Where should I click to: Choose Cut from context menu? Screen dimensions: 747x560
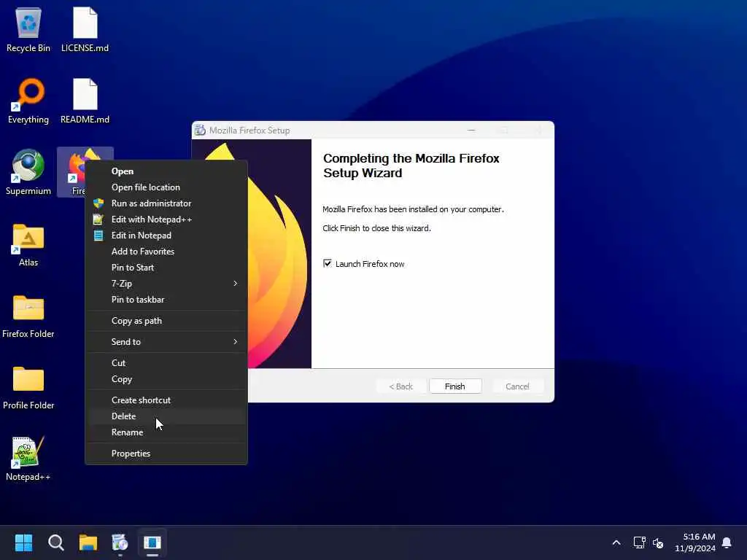point(166,363)
